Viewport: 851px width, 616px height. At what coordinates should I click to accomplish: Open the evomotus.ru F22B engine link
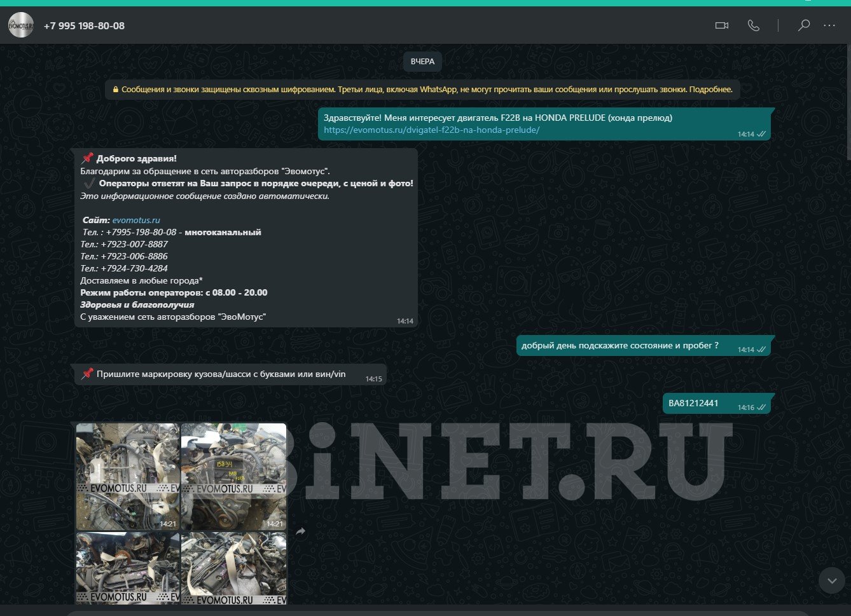[431, 130]
